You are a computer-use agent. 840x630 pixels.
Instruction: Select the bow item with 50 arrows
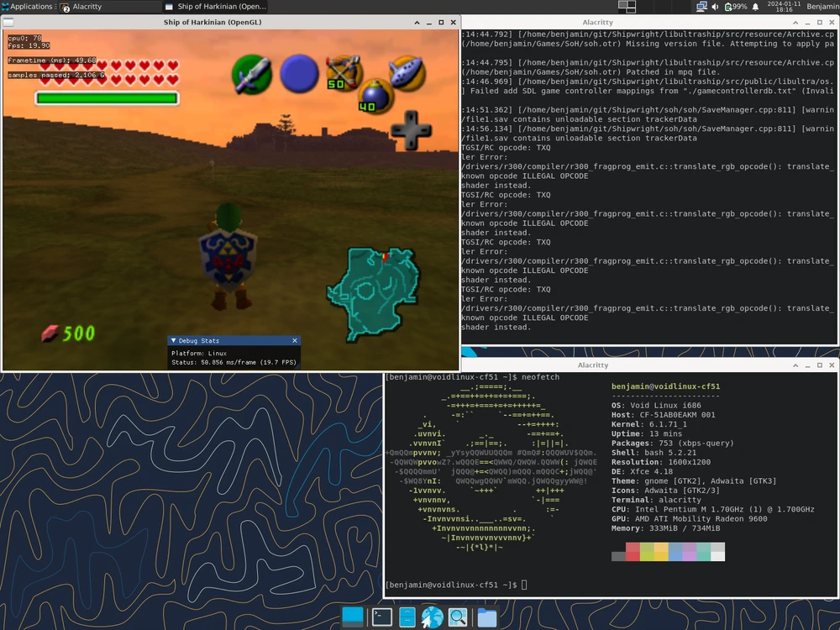click(x=344, y=72)
